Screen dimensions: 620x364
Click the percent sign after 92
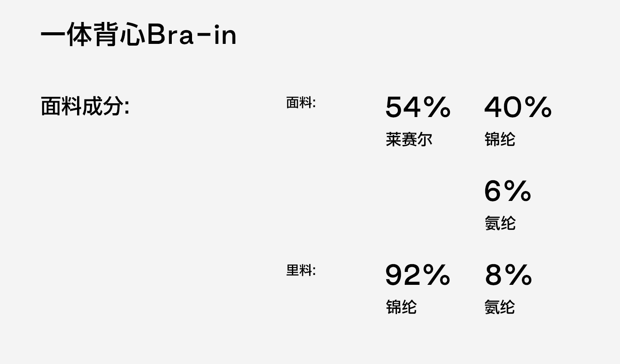[437, 275]
